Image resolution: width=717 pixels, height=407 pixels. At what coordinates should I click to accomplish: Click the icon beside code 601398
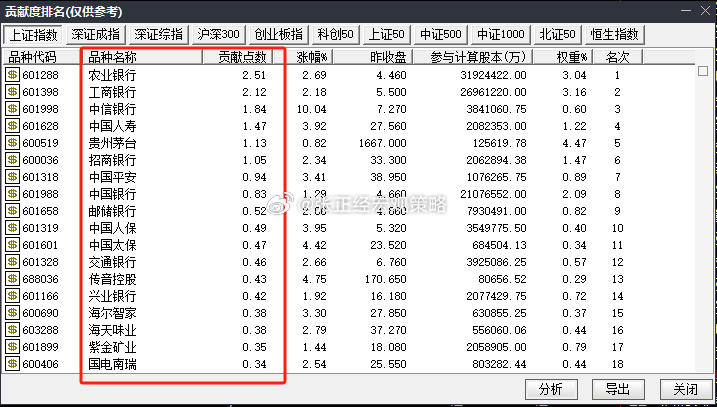pos(12,92)
